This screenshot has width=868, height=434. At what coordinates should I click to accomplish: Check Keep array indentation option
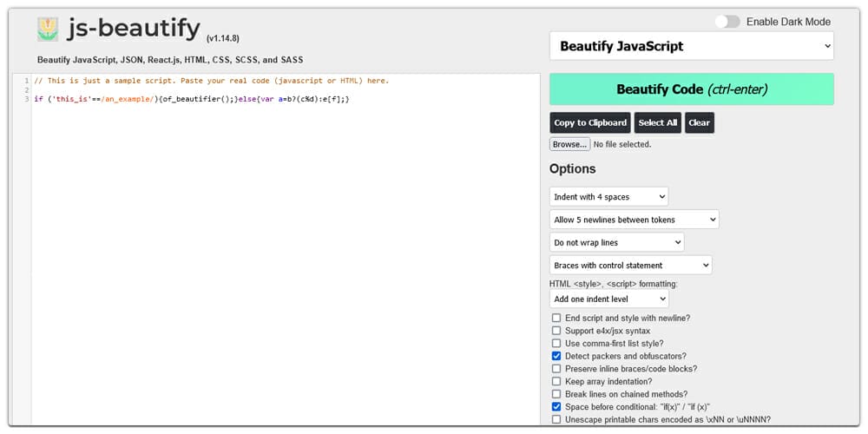coord(556,381)
